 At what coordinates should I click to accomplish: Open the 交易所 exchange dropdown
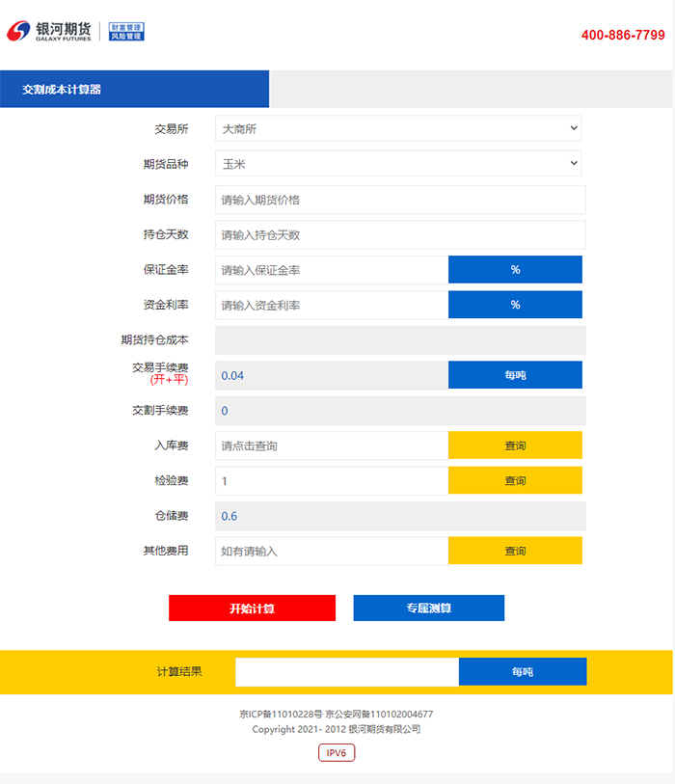(398, 128)
